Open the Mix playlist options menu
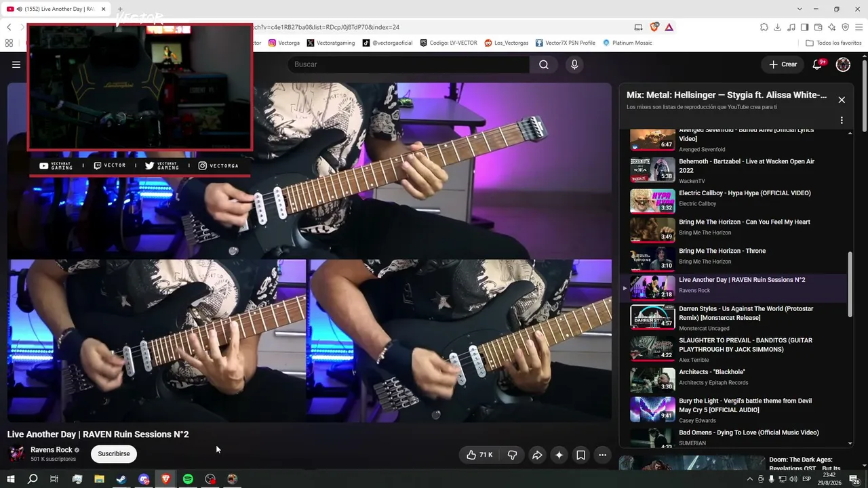 [842, 120]
